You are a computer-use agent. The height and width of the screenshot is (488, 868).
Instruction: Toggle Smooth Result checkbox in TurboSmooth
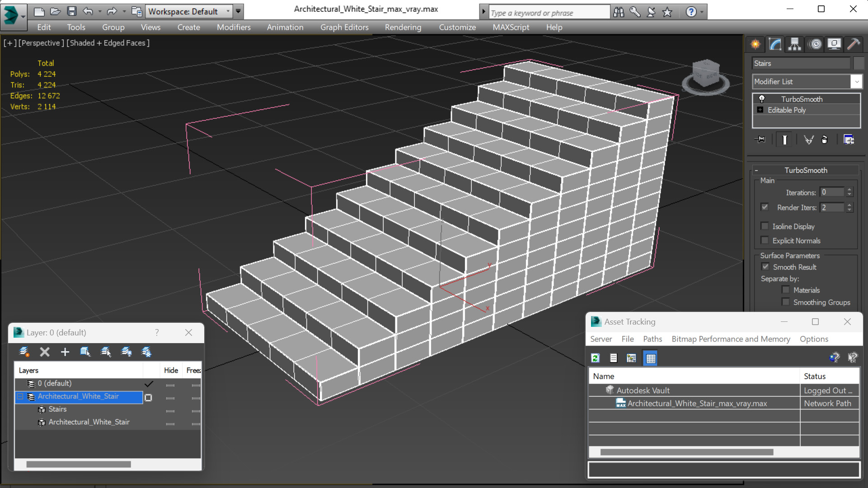click(765, 266)
